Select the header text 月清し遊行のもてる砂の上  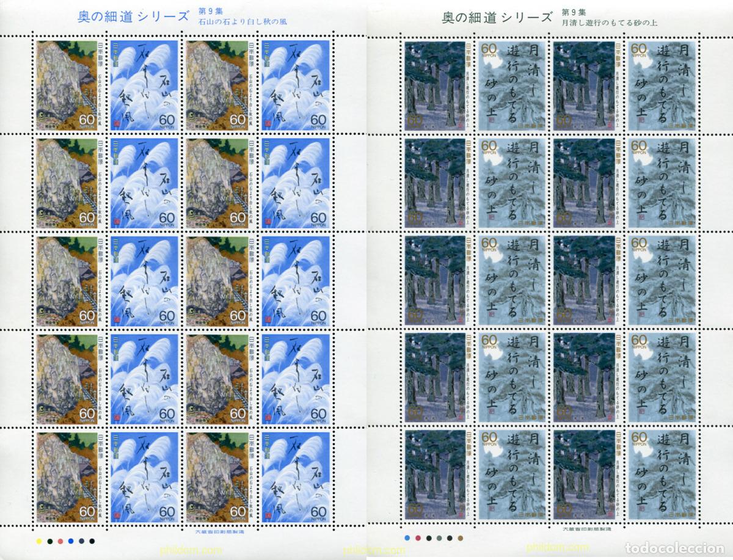(x=610, y=23)
